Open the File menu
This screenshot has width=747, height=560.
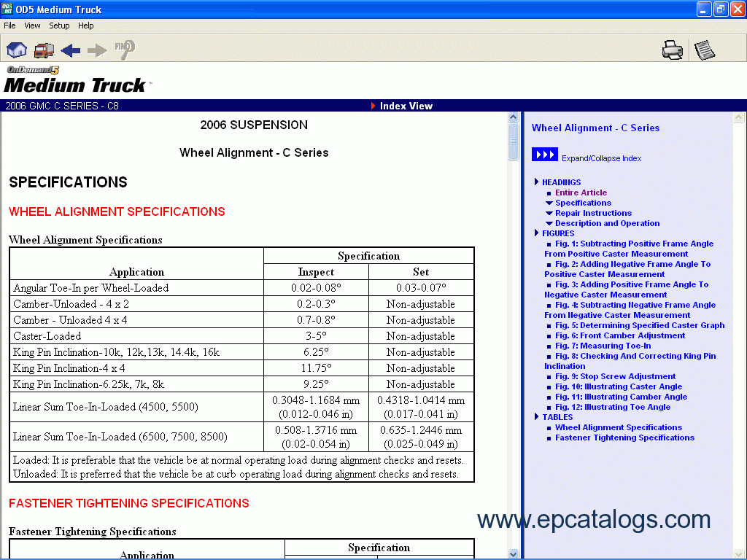click(9, 26)
